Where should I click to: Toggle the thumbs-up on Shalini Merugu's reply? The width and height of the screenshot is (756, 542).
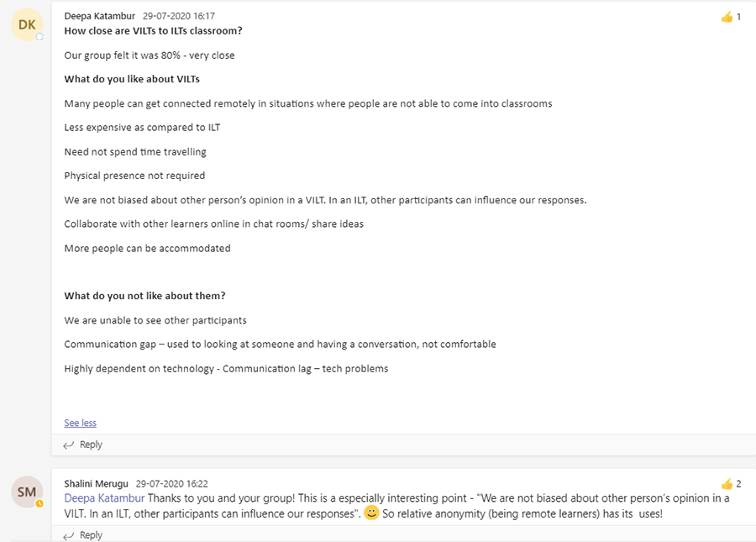pos(726,483)
